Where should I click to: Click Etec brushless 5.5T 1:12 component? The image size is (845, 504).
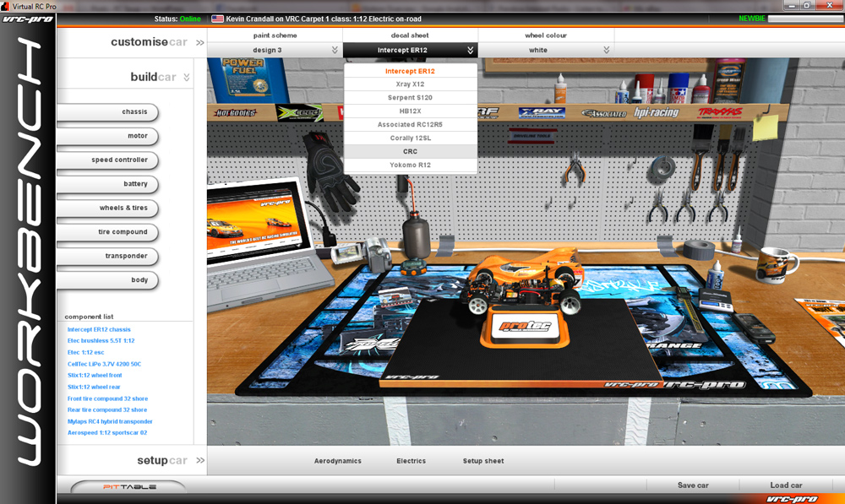click(101, 341)
